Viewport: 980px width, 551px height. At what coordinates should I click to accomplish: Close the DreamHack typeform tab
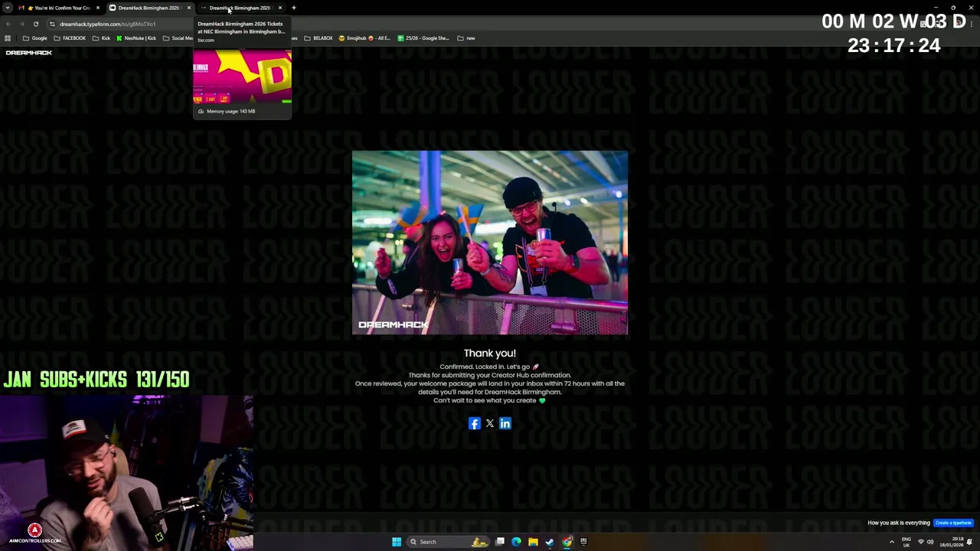189,8
